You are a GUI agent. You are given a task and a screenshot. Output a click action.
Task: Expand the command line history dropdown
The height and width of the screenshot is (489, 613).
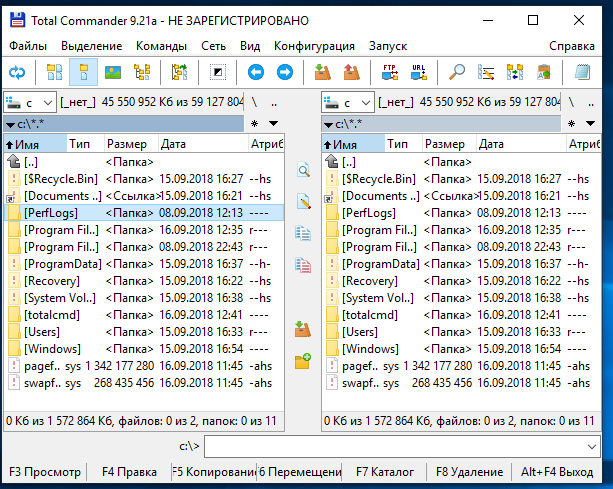[592, 446]
